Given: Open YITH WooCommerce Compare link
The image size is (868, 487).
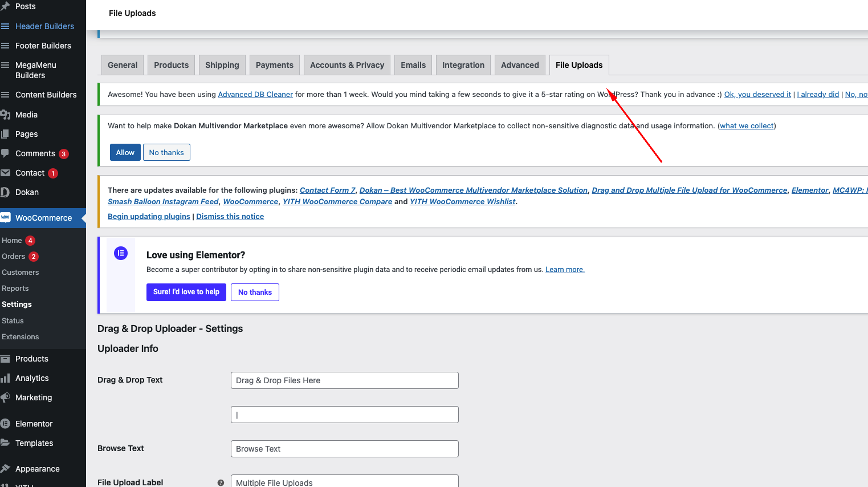Looking at the screenshot, I should pyautogui.click(x=337, y=202).
